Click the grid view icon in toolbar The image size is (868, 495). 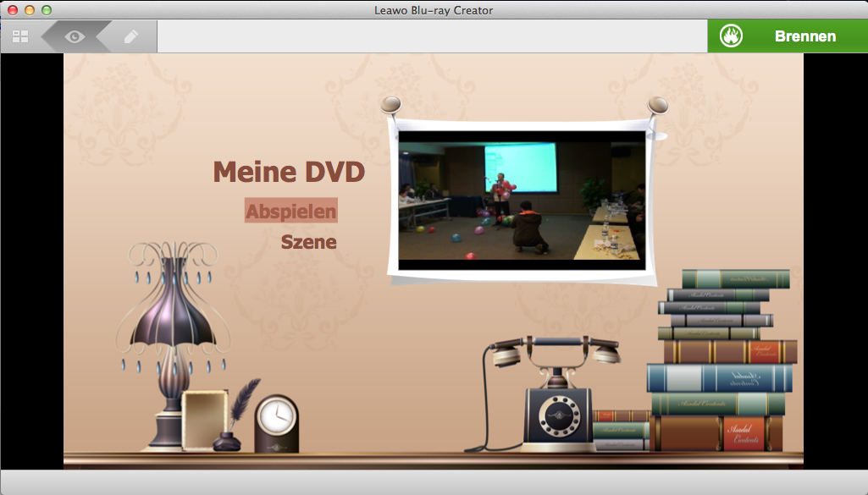tap(20, 36)
